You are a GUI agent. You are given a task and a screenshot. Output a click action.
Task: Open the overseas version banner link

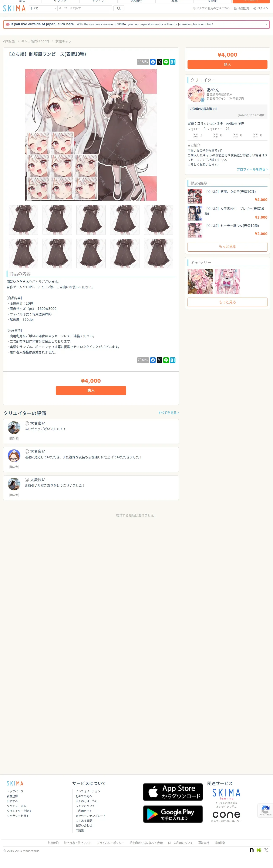tap(136, 24)
